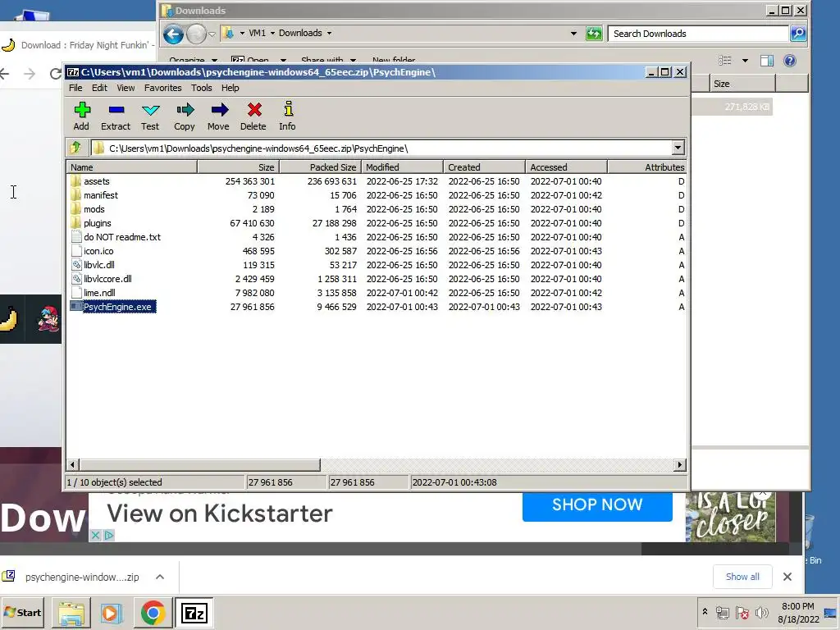Click the Start button
The image size is (840, 630).
[22, 612]
